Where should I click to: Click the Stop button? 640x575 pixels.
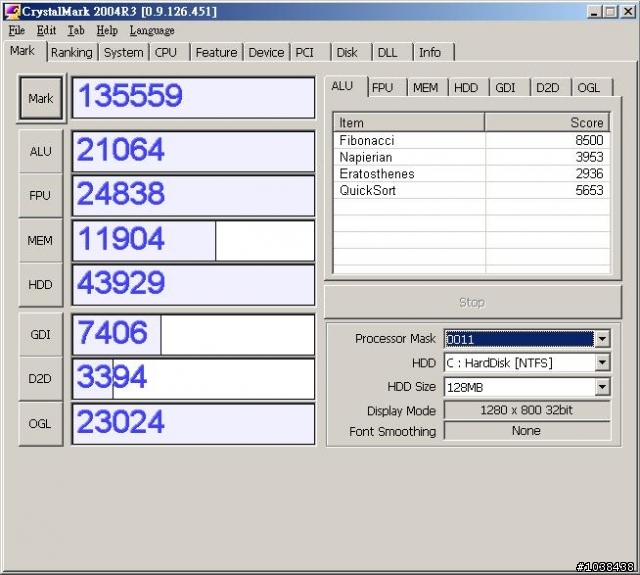click(473, 302)
